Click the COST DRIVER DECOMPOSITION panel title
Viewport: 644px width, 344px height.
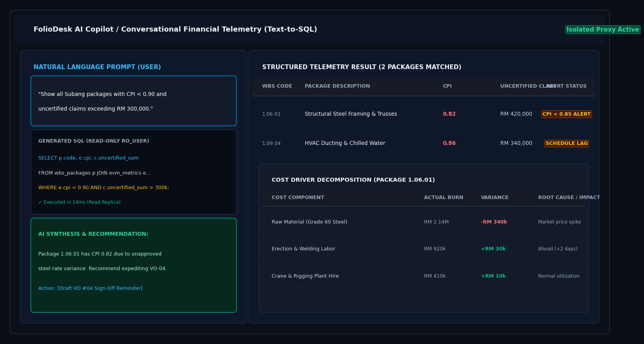pyautogui.click(x=353, y=180)
